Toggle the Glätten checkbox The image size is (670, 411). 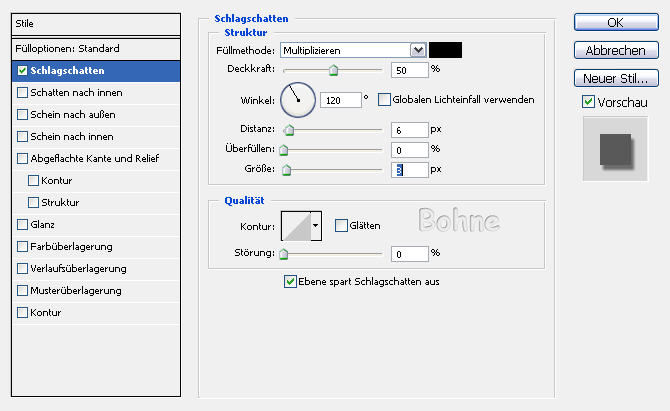pyautogui.click(x=341, y=226)
